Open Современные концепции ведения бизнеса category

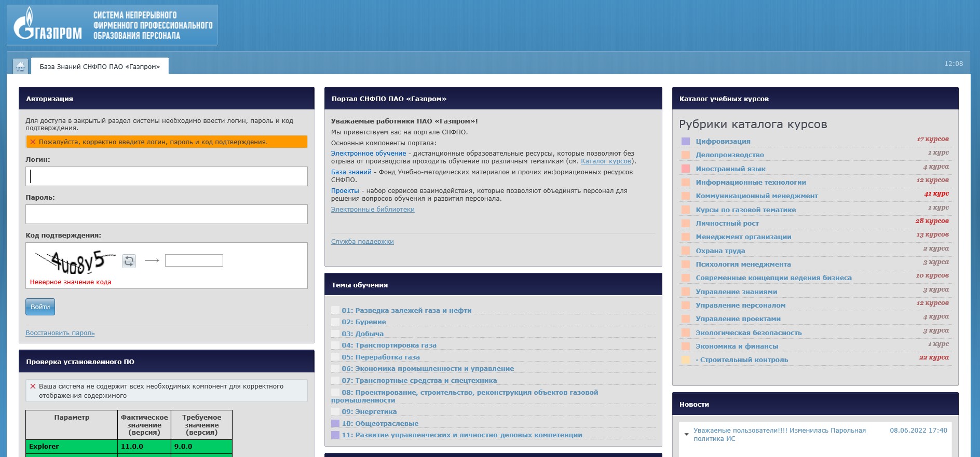[x=774, y=278]
